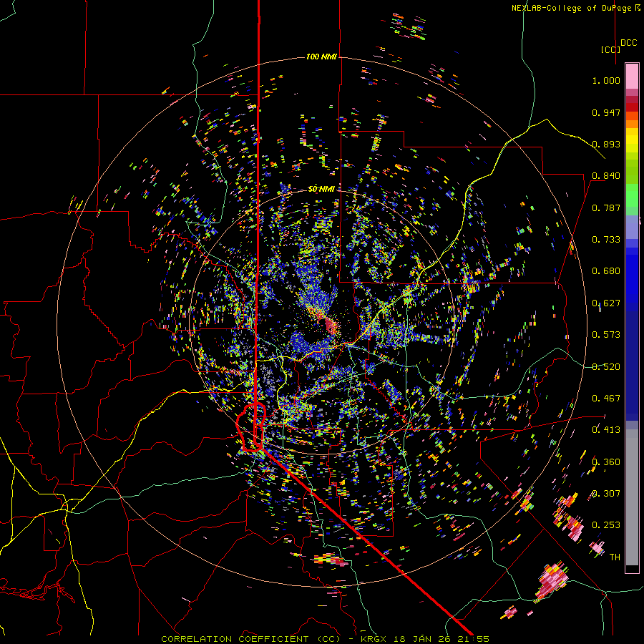The height and width of the screenshot is (644, 644).
Task: Click the [CC] unit label above the legend
Action: click(x=610, y=49)
